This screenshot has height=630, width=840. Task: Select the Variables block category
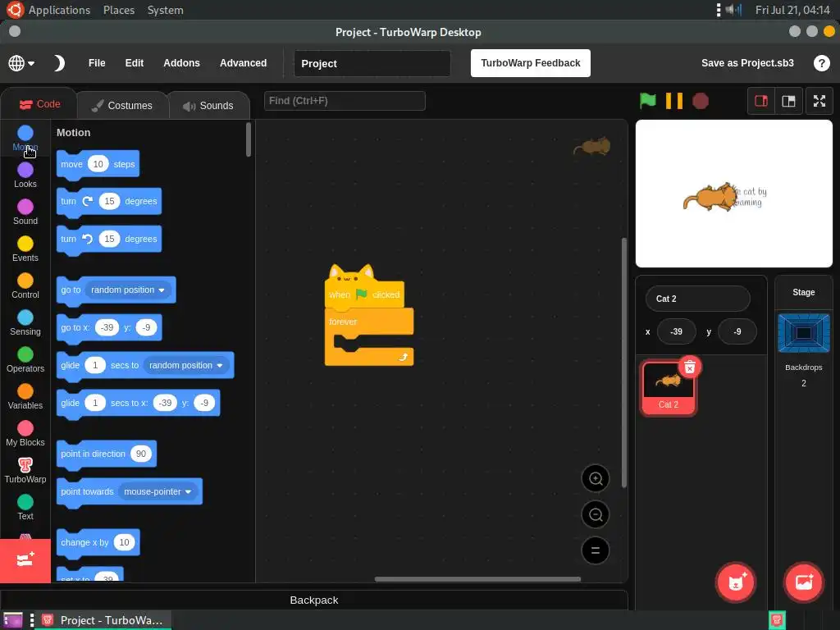[25, 397]
